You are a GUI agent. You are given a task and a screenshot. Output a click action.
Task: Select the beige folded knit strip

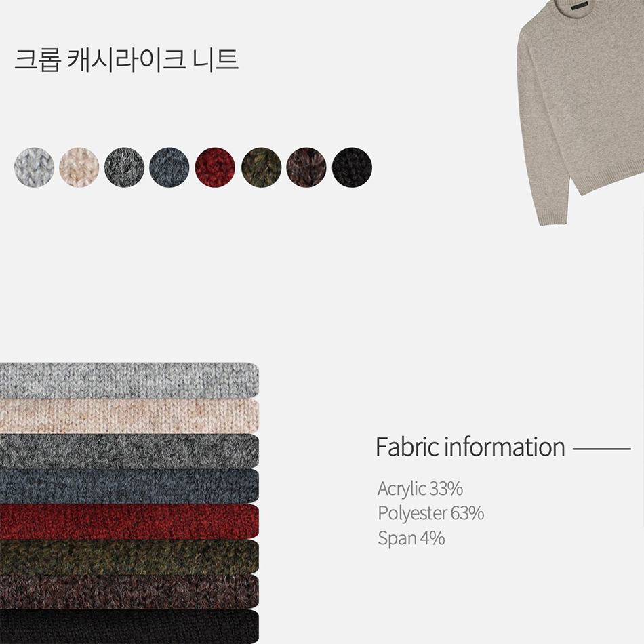pos(129,416)
